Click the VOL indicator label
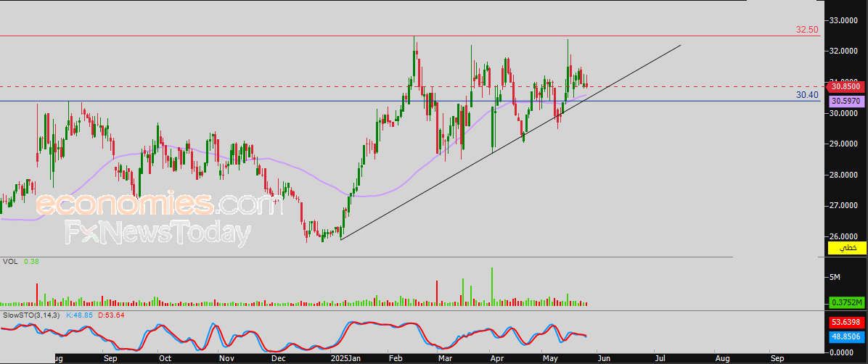868x364 pixels. (x=9, y=261)
